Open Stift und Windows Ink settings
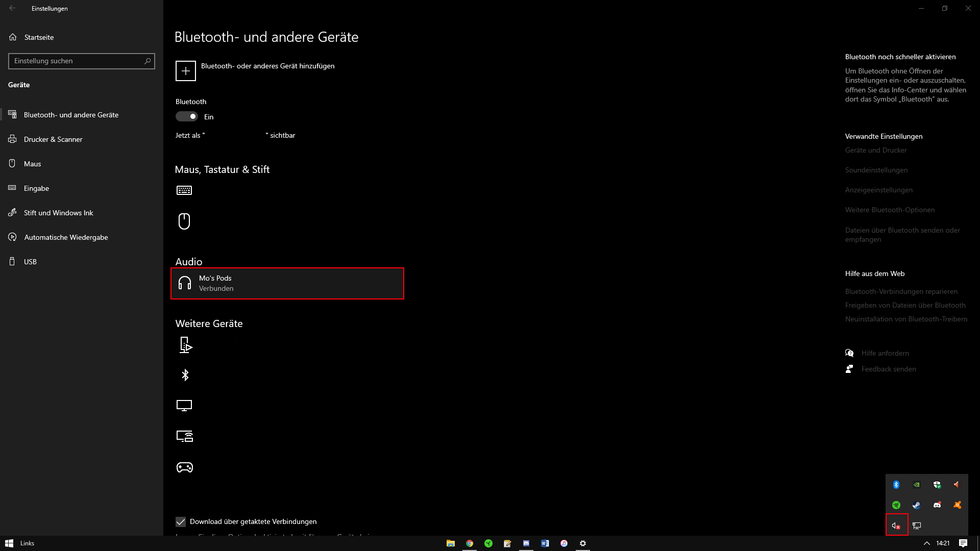Viewport: 980px width, 551px height. 82,213
